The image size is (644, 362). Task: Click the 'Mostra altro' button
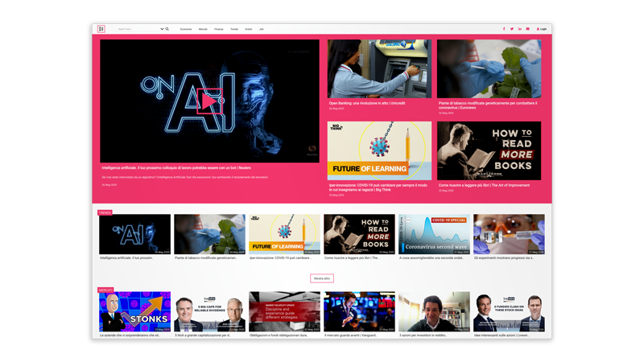click(322, 278)
